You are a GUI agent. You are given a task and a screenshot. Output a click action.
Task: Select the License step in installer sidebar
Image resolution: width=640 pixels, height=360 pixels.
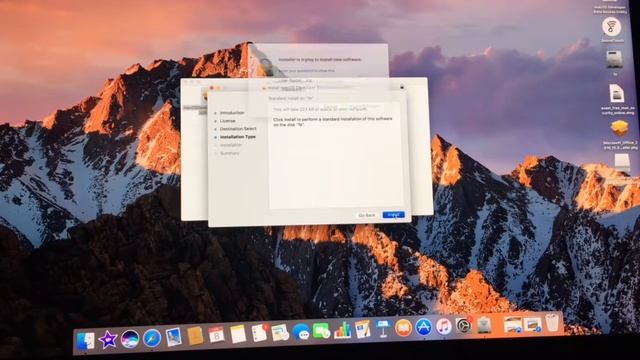[x=227, y=121]
